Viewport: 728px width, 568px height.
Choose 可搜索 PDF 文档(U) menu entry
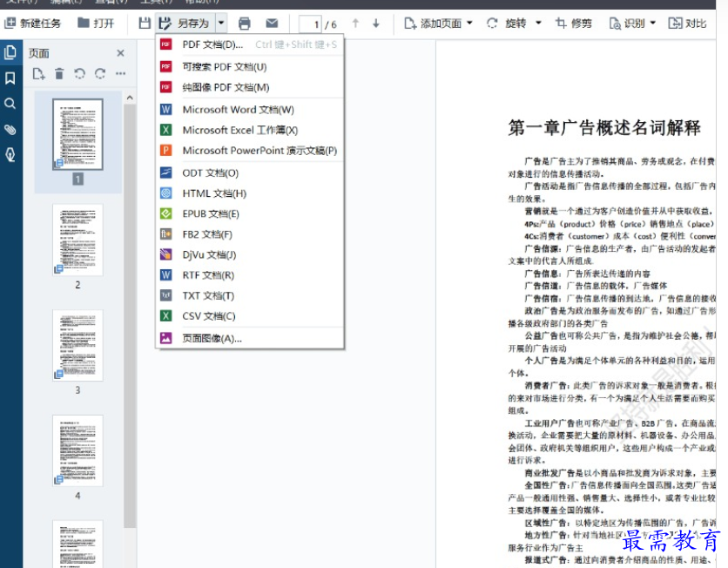(250, 67)
